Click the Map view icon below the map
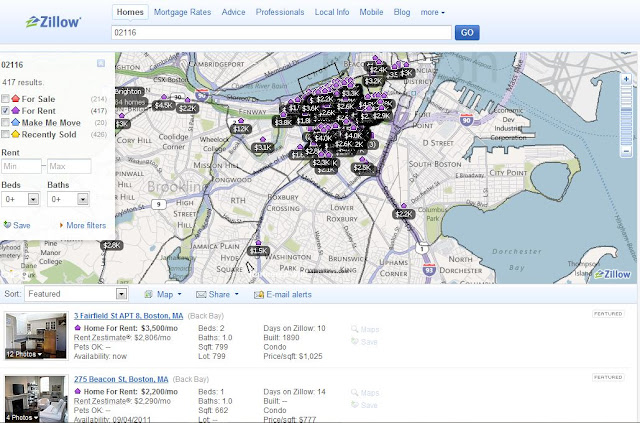The width and height of the screenshot is (640, 423). click(x=149, y=294)
